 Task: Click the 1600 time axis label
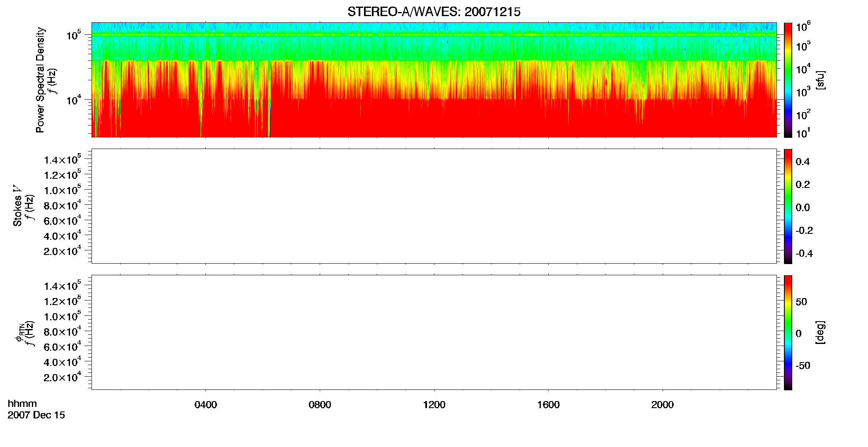coord(548,405)
